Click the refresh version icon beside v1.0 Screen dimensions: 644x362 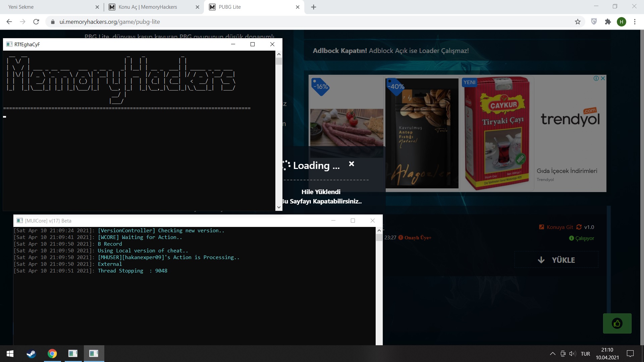click(x=579, y=227)
